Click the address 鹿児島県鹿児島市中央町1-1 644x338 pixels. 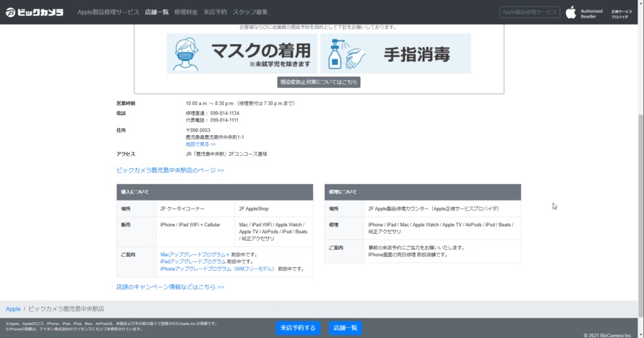[214, 138]
